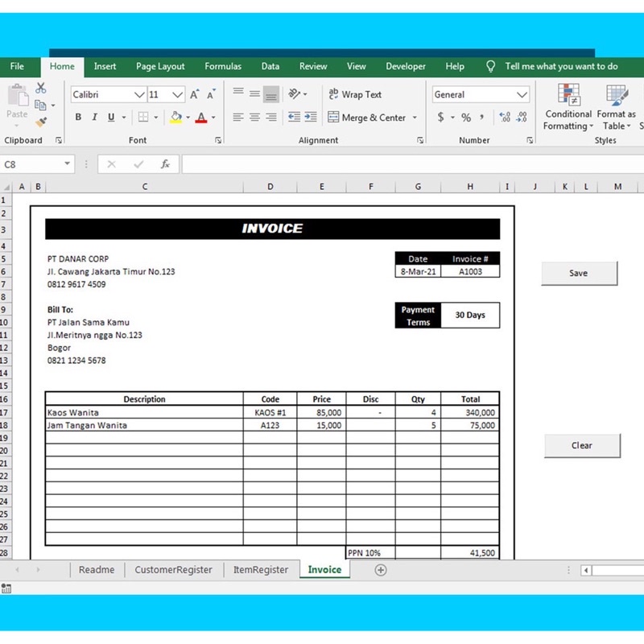This screenshot has width=644, height=644.
Task: Click the Cut scissors icon
Action: coord(41,88)
